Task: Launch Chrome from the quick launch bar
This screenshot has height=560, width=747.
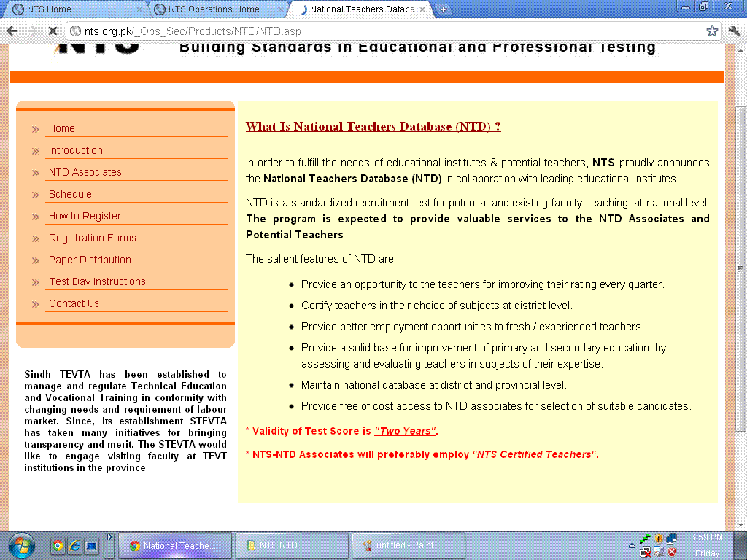Action: [58, 545]
